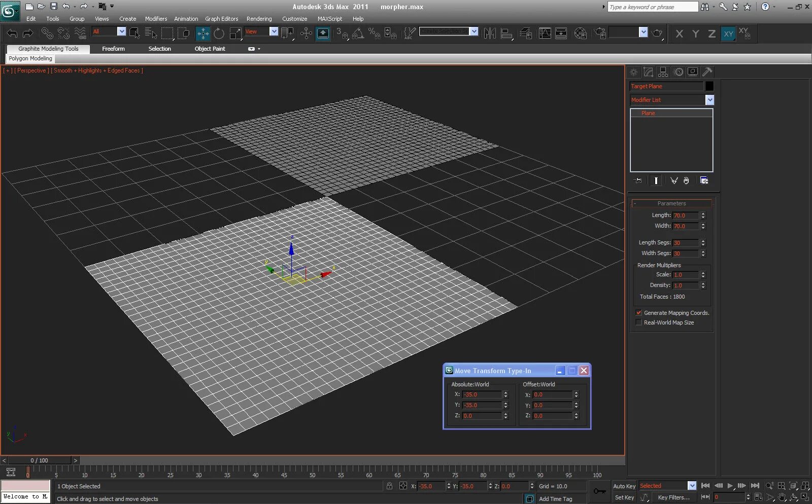Click the Length Segs input field
Image resolution: width=812 pixels, height=504 pixels.
coord(685,243)
